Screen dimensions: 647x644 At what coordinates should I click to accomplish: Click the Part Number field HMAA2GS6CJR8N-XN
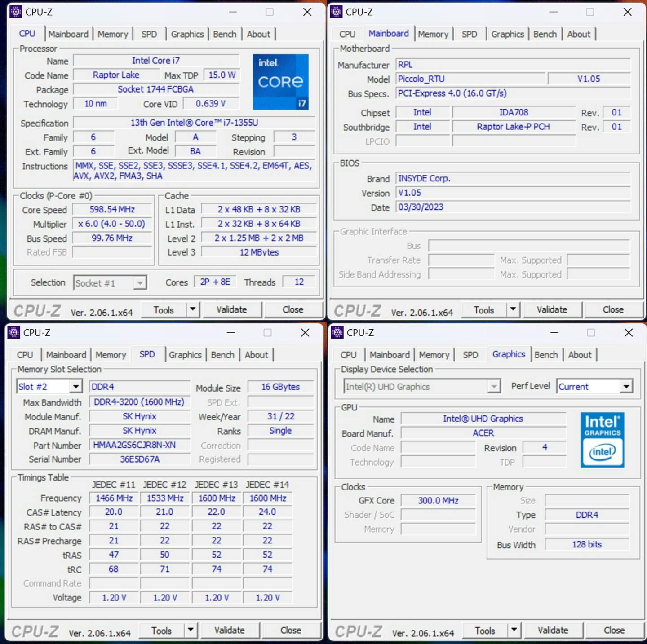pos(139,445)
